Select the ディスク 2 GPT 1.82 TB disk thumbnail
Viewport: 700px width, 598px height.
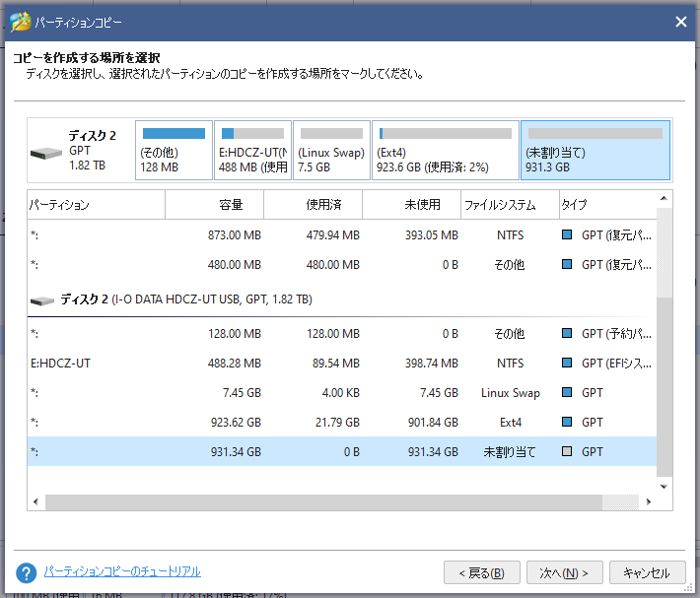(x=81, y=151)
